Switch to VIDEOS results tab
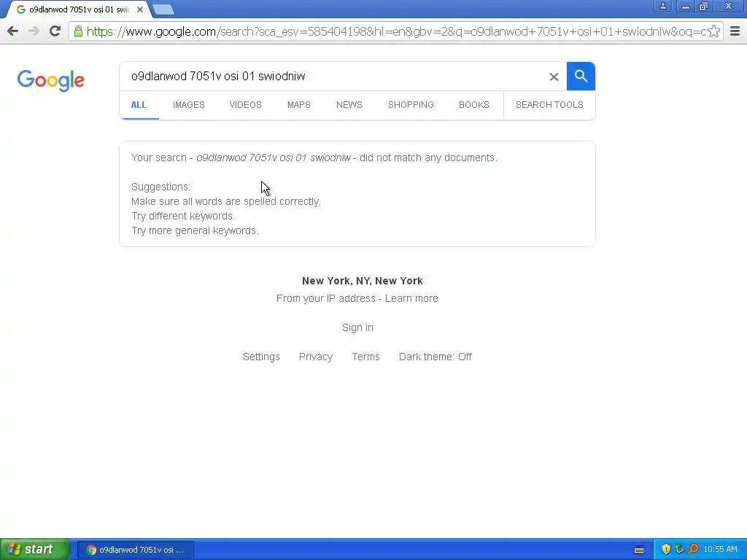The width and height of the screenshot is (747, 560). tap(245, 105)
